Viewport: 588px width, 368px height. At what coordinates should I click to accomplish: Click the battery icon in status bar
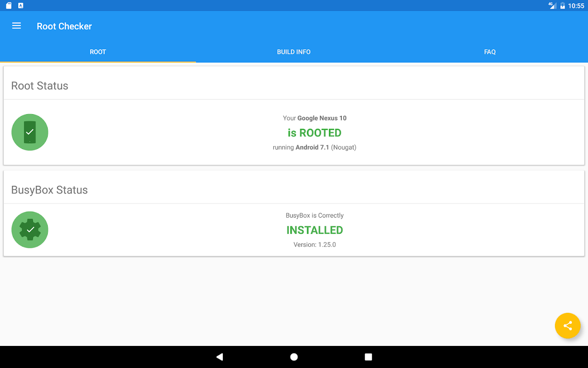[562, 6]
